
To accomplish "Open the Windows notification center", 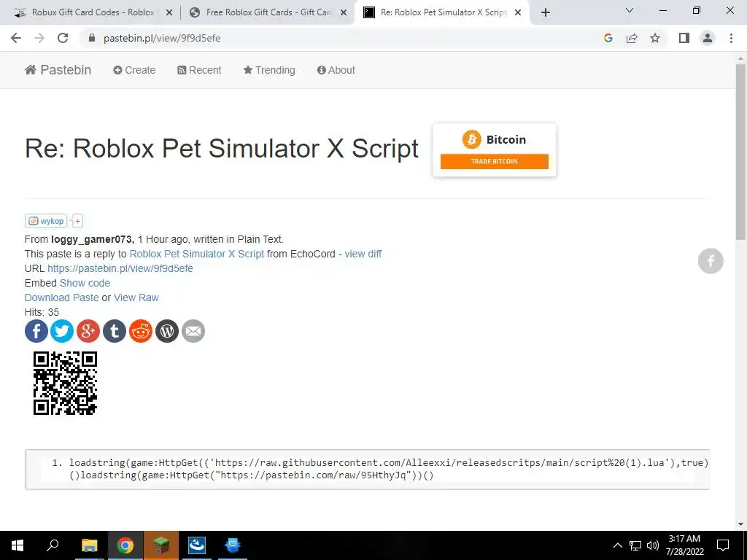I will click(723, 545).
